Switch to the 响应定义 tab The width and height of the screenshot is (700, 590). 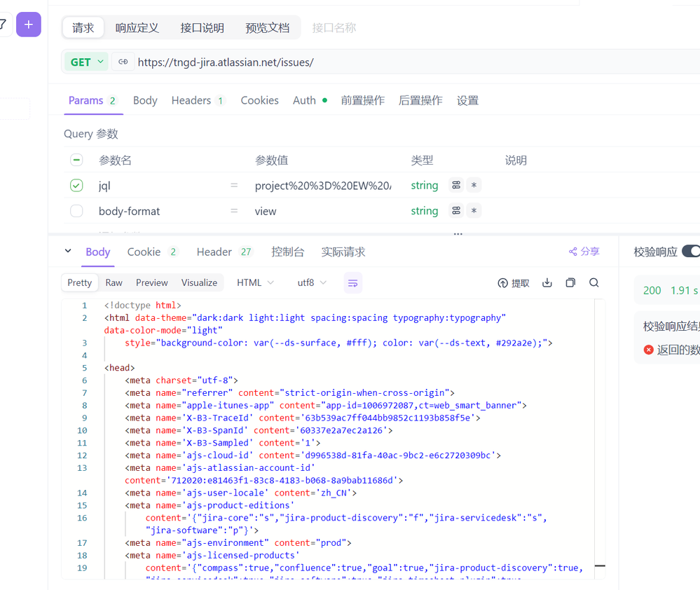(x=137, y=27)
